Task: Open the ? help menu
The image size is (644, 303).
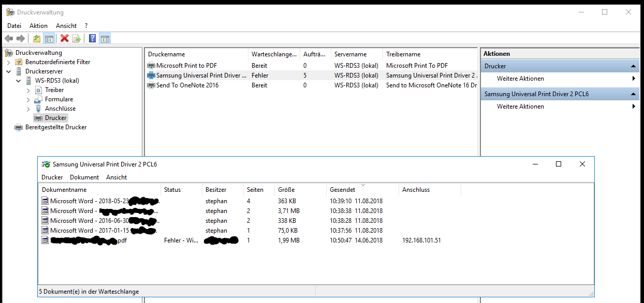Action: (86, 26)
